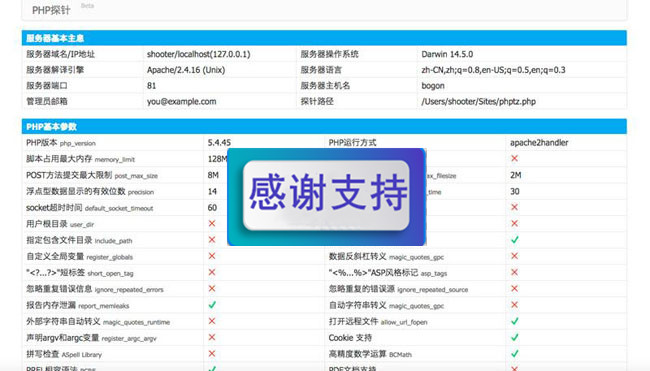
Task: Click the PHP版本 php_version label
Action: pos(61,143)
